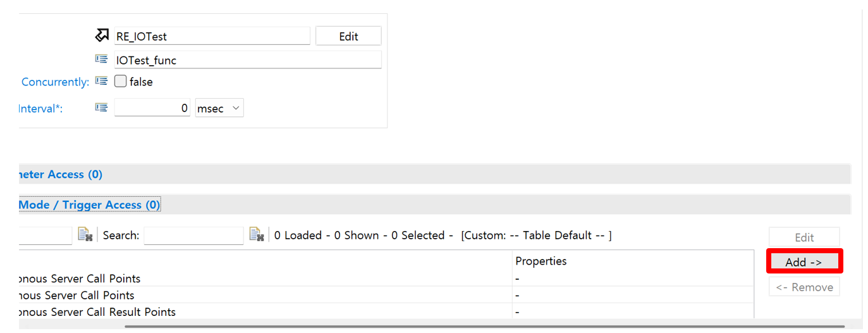Viewport: 868px width, 333px height.
Task: Click the Edit button above Add
Action: pos(804,237)
